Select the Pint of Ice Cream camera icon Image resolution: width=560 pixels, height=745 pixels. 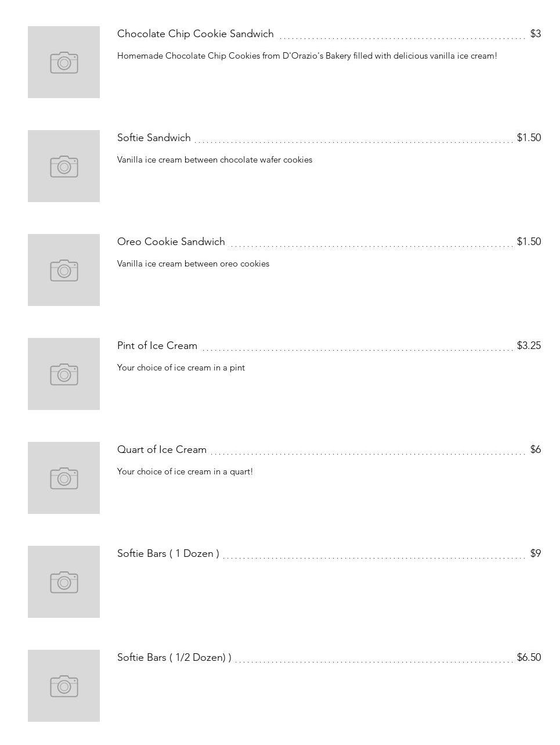coord(64,374)
